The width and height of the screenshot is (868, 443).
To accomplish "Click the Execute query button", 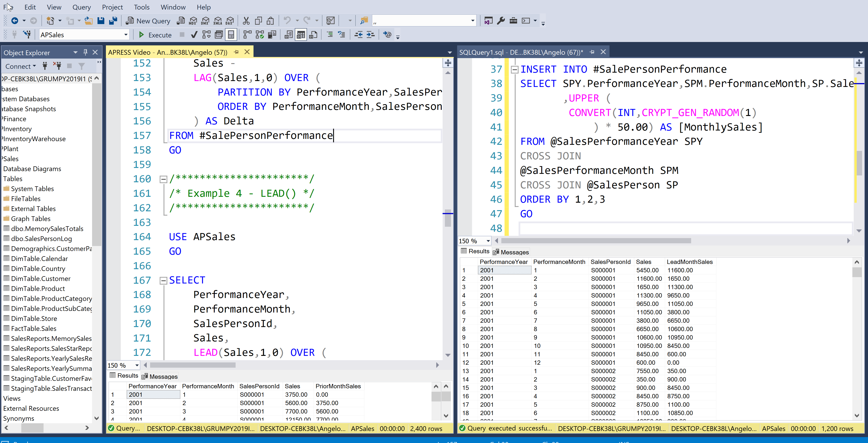I will [155, 35].
